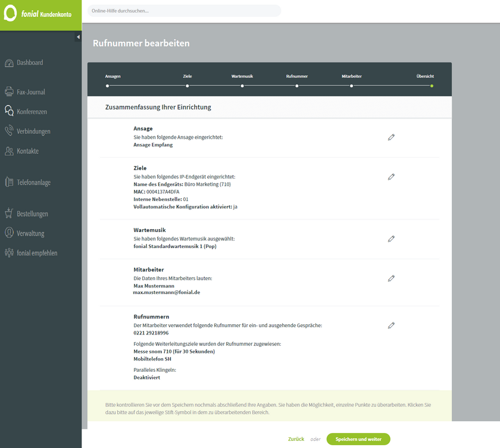
Task: Click the phone number 0221 29218996
Action: coord(151,333)
